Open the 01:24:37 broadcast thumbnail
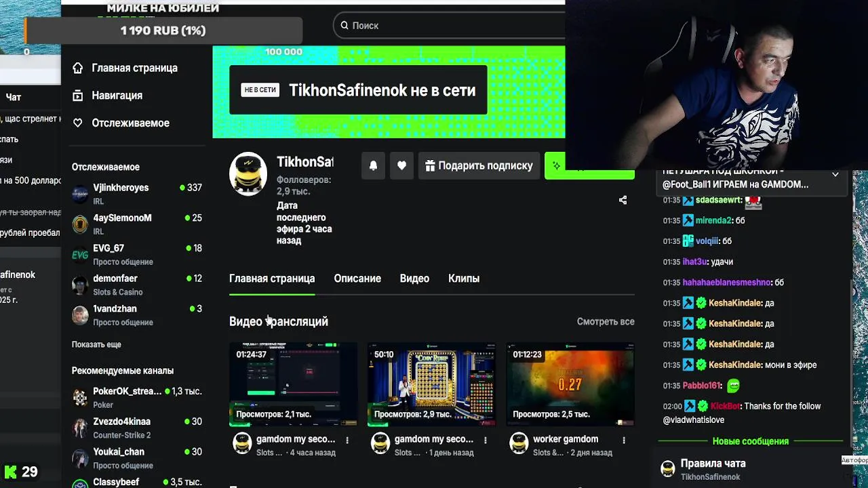This screenshot has height=488, width=868. click(x=293, y=384)
